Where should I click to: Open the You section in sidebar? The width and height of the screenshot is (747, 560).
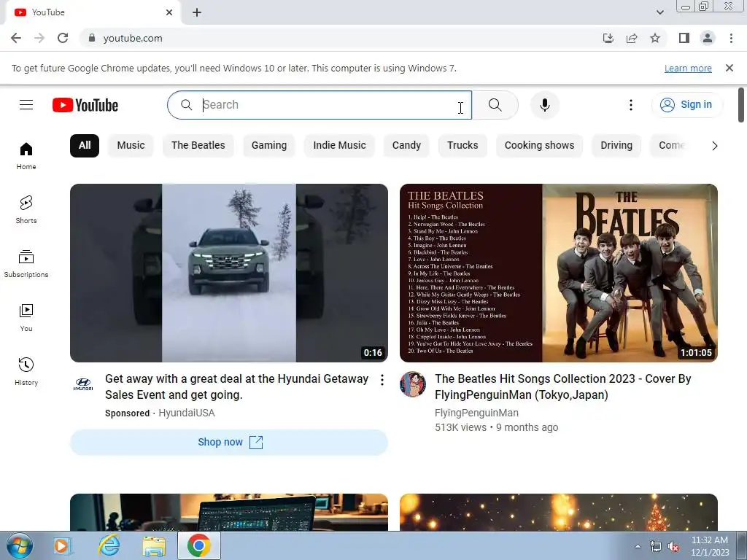[x=26, y=318]
